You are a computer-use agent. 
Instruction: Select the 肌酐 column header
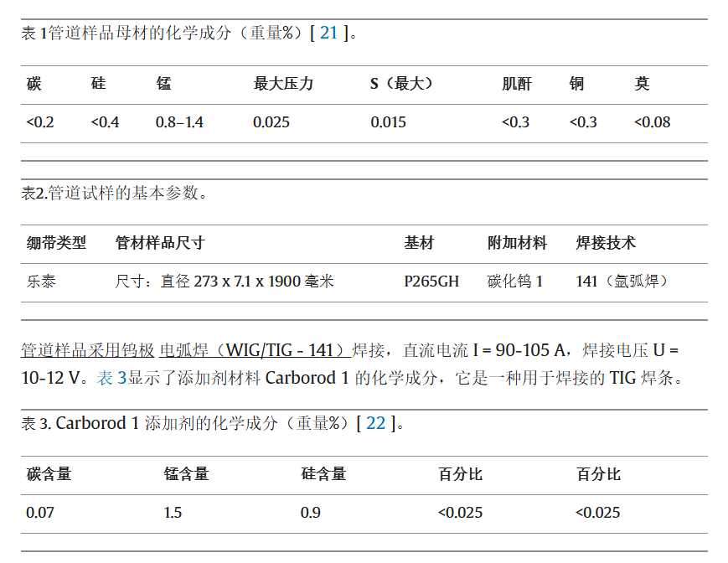click(517, 84)
